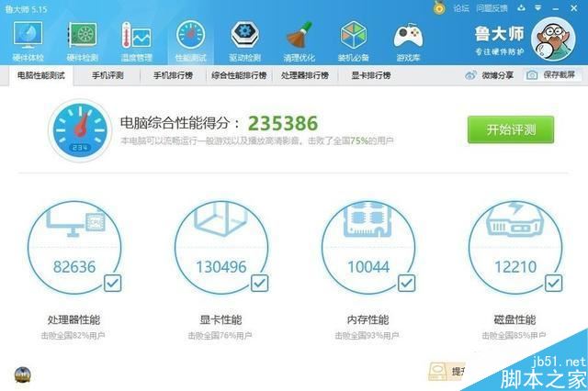Open 硬件体检 hardware checkup icon
588x391 pixels.
click(28, 35)
